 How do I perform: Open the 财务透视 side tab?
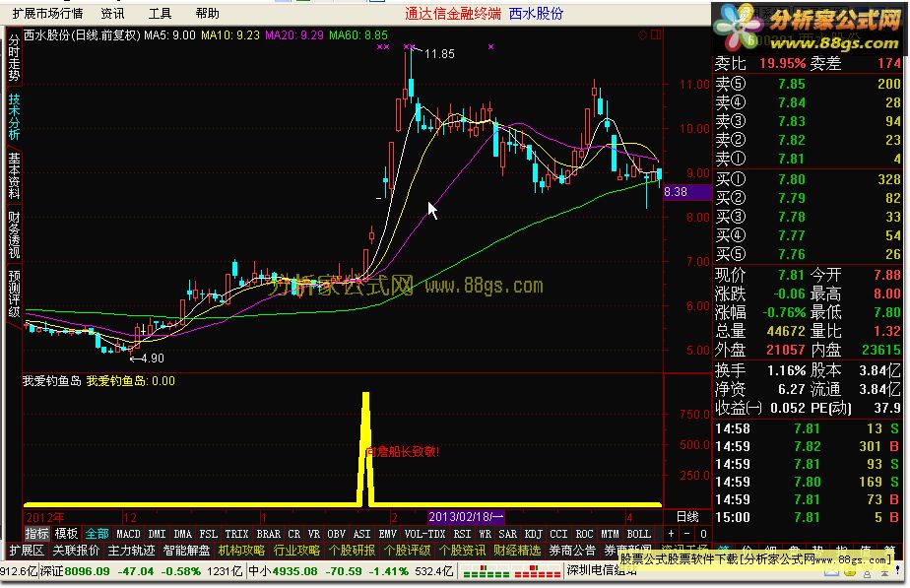pyautogui.click(x=14, y=234)
